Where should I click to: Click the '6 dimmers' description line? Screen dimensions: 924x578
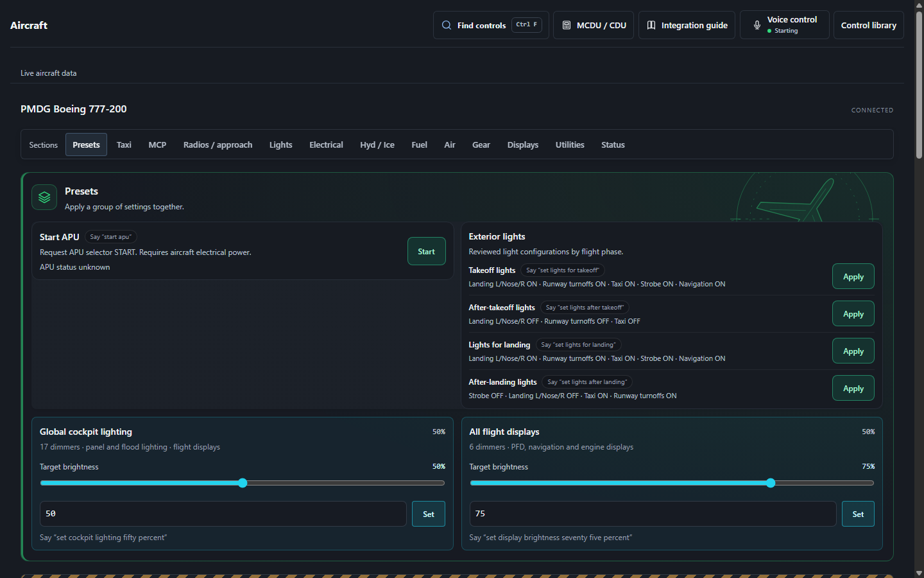point(551,447)
